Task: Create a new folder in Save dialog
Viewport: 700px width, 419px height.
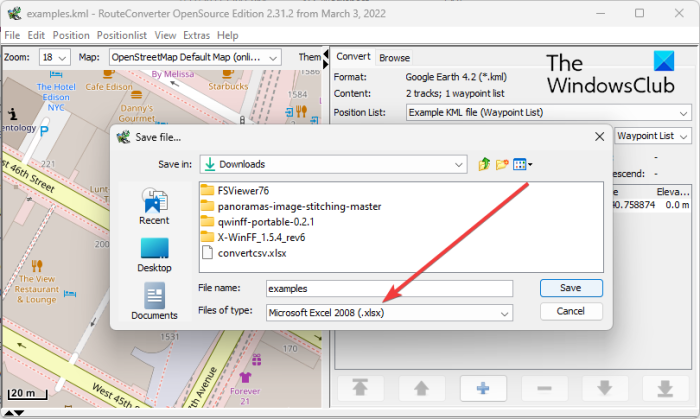Action: point(502,164)
